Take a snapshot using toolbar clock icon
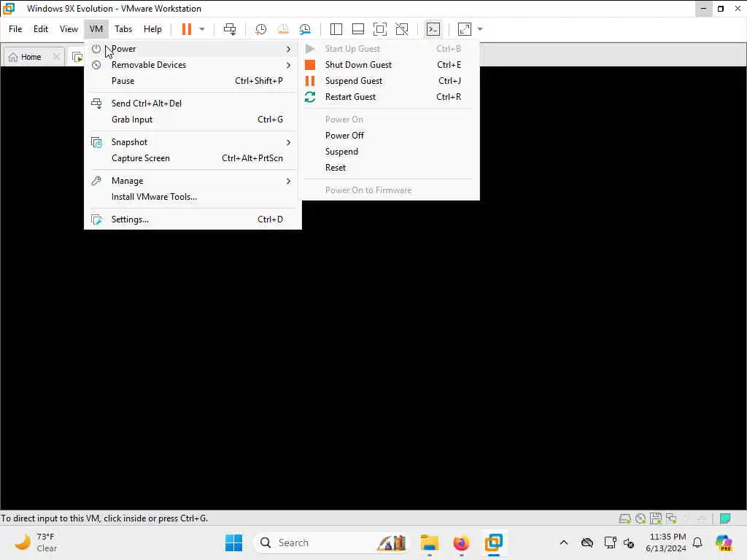Screen dimensions: 747x560 (x=260, y=29)
